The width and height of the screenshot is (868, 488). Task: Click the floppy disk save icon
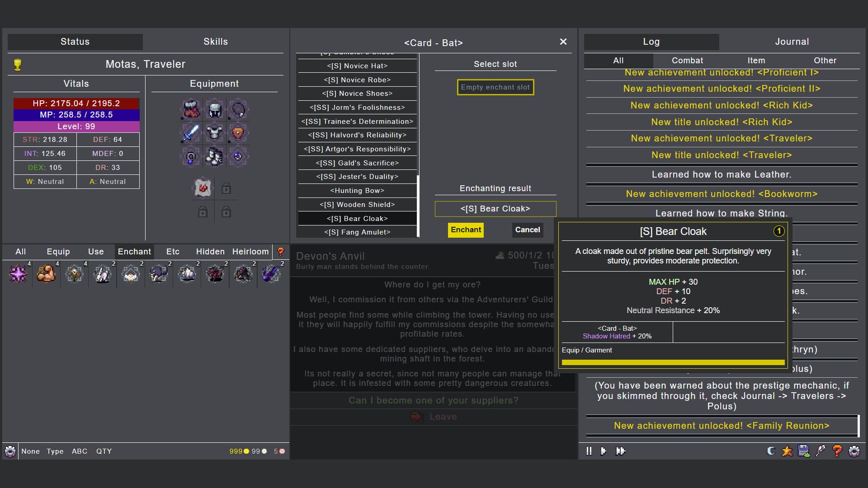[x=804, y=451]
